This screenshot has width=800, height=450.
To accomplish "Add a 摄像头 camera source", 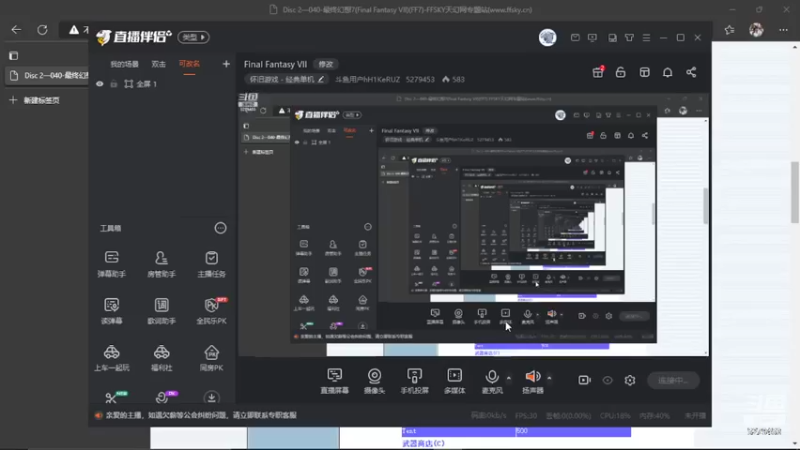I will click(374, 381).
